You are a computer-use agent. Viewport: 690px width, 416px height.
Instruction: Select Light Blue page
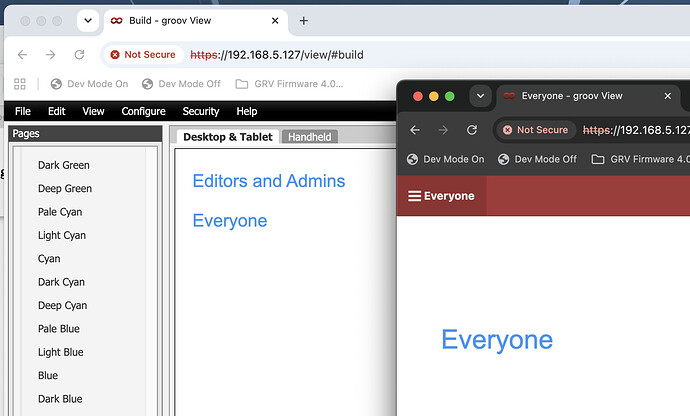click(61, 352)
